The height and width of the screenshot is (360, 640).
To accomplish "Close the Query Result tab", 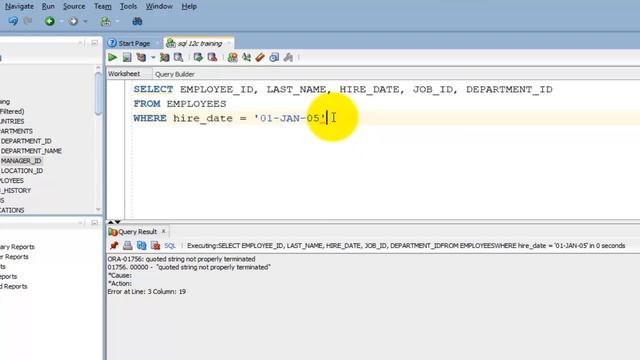I will 164,231.
